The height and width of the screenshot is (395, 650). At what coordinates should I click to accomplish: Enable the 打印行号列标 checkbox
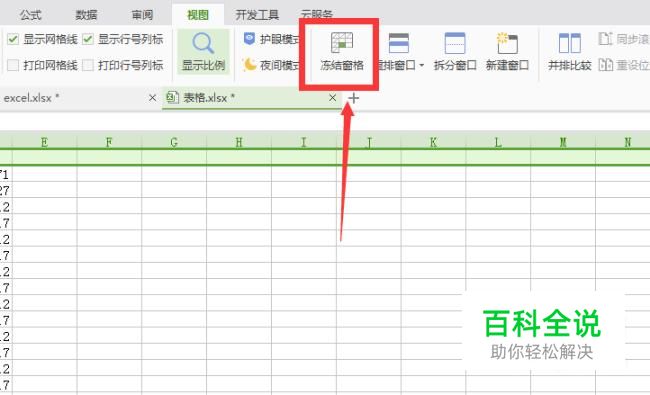(x=88, y=65)
